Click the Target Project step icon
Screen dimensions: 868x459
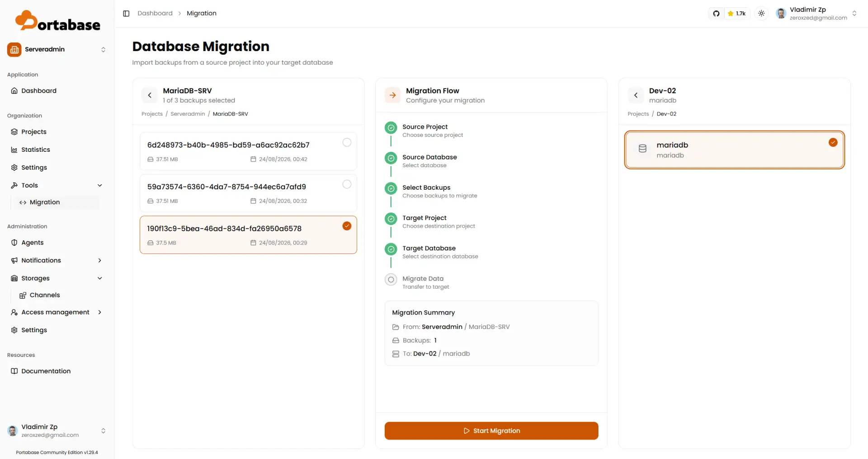(x=391, y=219)
